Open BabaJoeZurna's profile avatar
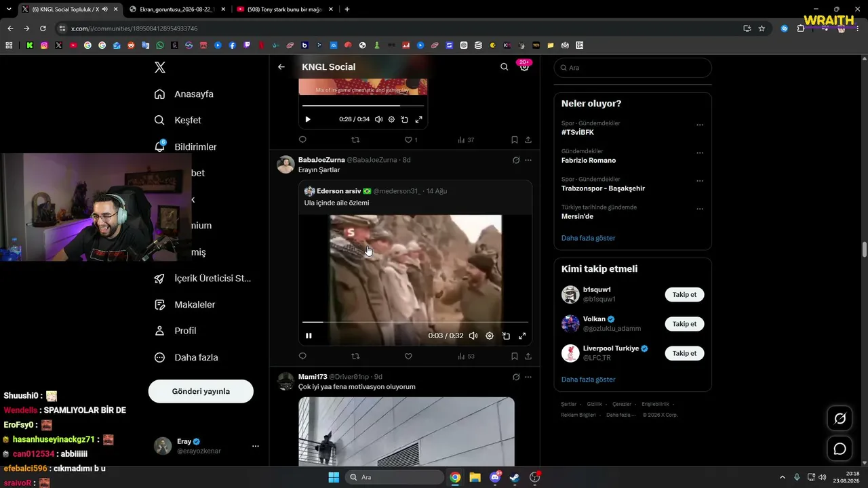 pos(285,165)
